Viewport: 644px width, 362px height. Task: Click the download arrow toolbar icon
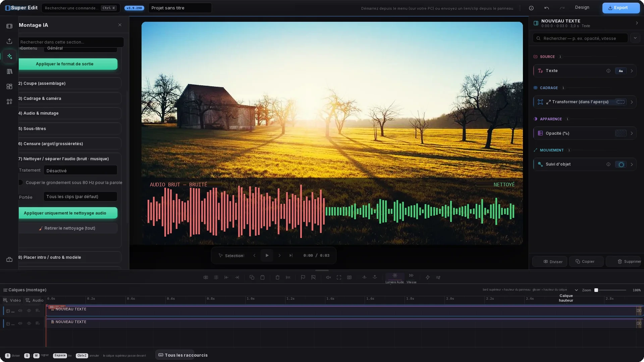364,277
